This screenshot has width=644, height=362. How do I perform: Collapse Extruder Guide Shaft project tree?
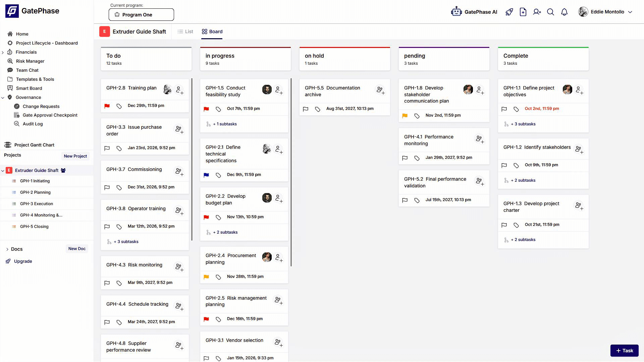pos(3,171)
